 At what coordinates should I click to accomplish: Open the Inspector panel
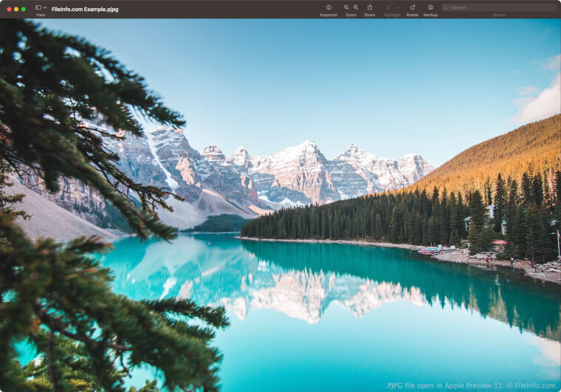(x=328, y=7)
